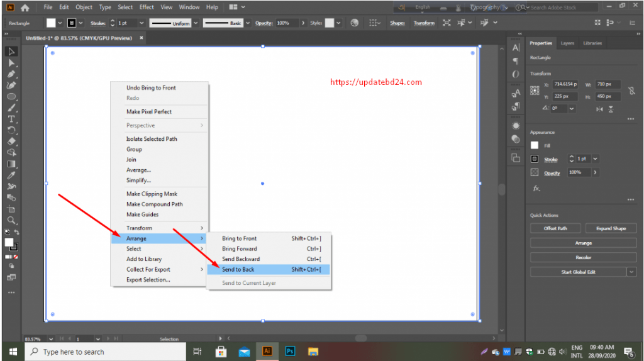This screenshot has width=644, height=361.
Task: Activate the Type tool
Action: tap(11, 119)
